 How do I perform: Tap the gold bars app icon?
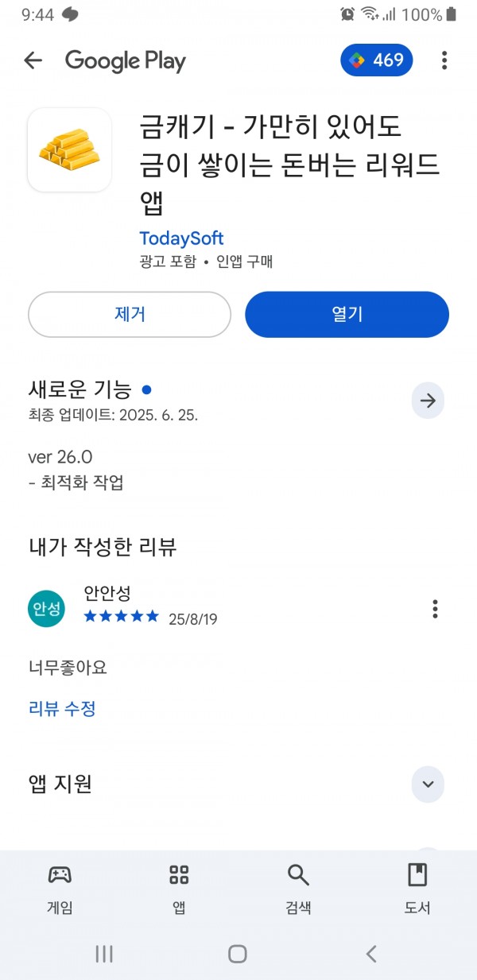click(x=69, y=150)
